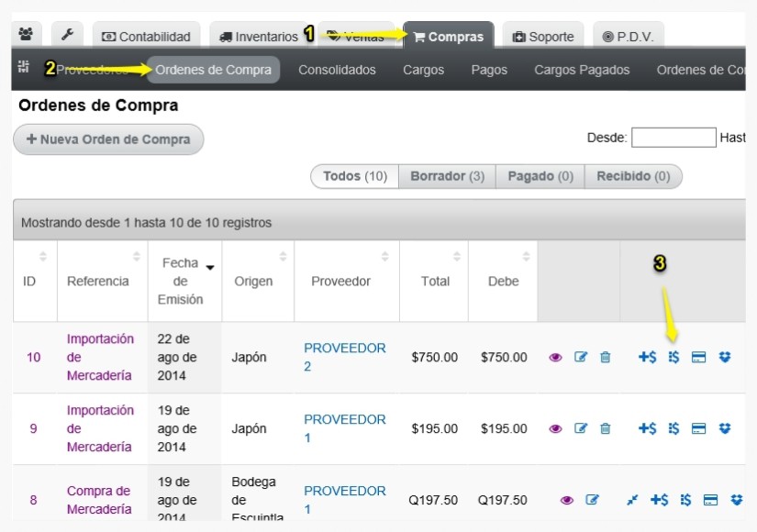Image resolution: width=757 pixels, height=532 pixels.
Task: Sort table by Total column
Action: (x=433, y=281)
